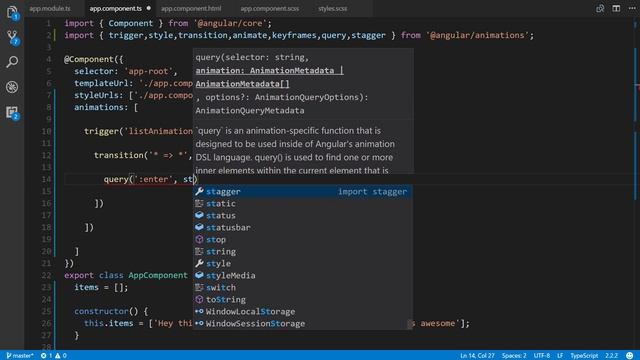Click the 2.2.2 TypeScript version
The width and height of the screenshot is (640, 360).
[611, 356]
